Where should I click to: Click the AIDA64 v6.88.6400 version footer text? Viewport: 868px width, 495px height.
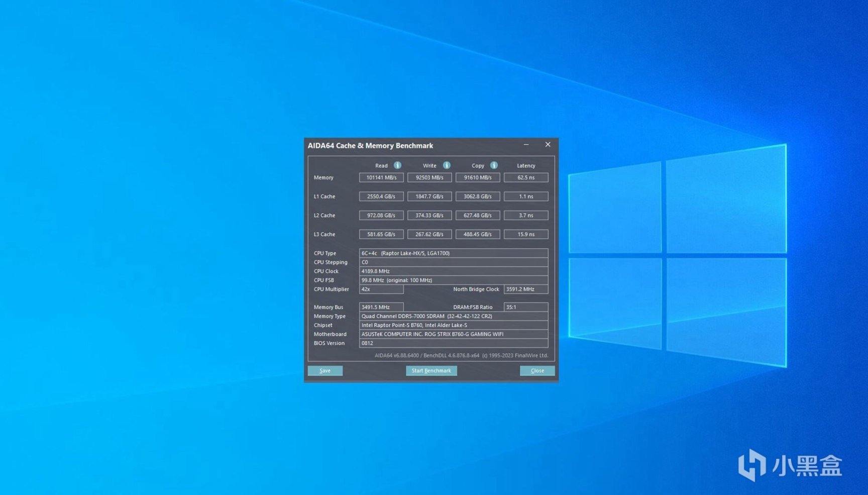(x=461, y=356)
